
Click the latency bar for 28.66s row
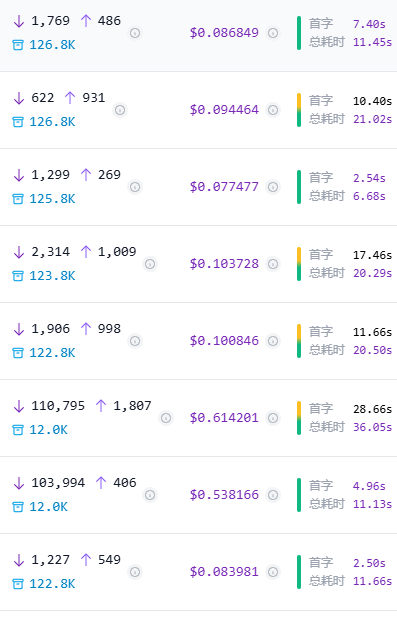(299, 418)
